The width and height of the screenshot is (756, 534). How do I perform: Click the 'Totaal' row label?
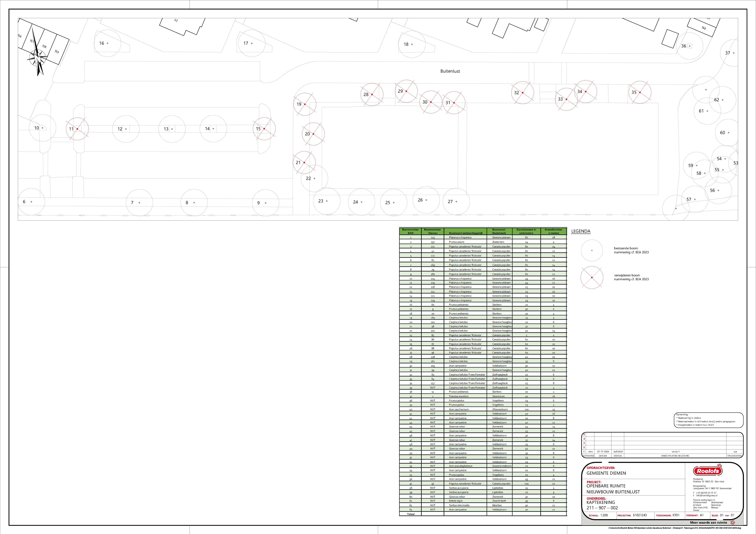point(411,514)
